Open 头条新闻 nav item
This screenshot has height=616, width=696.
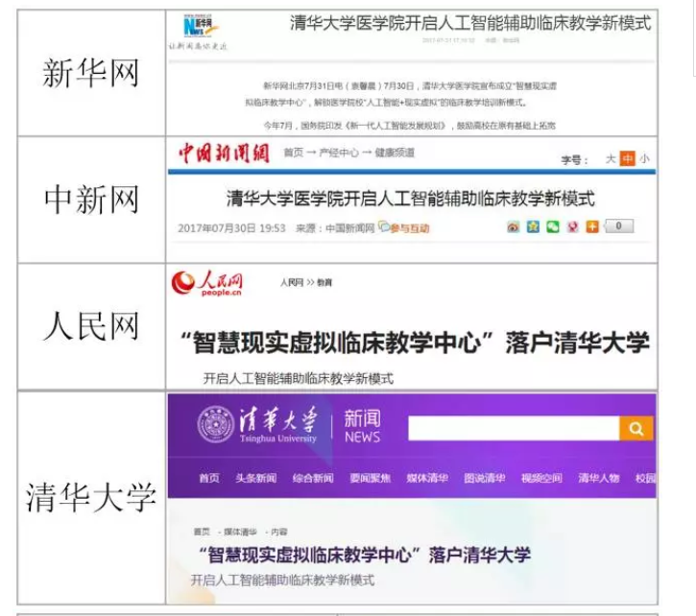pos(256,478)
